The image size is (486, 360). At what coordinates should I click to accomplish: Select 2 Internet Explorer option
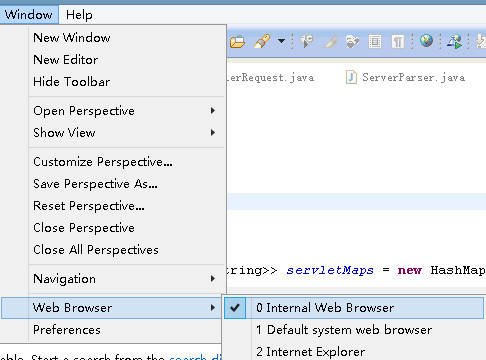(354, 351)
